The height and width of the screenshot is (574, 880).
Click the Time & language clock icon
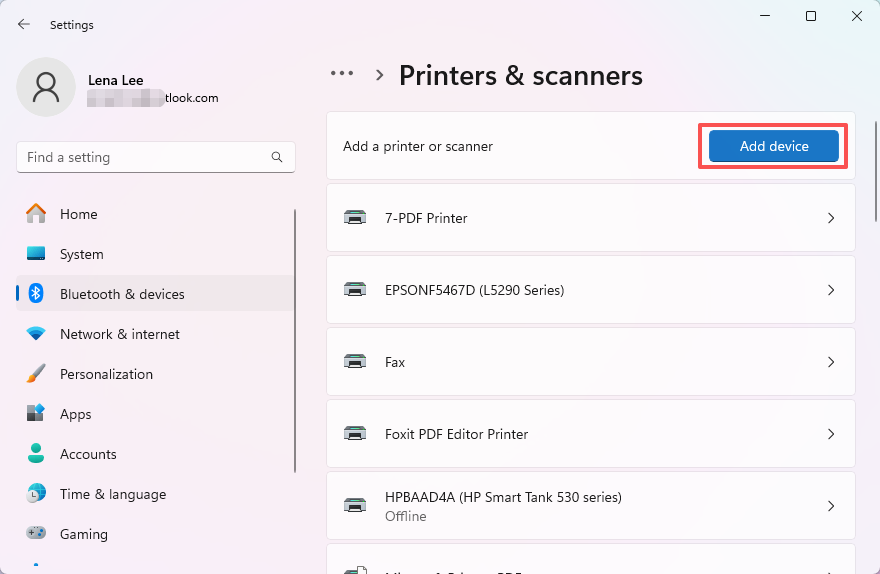coord(36,494)
